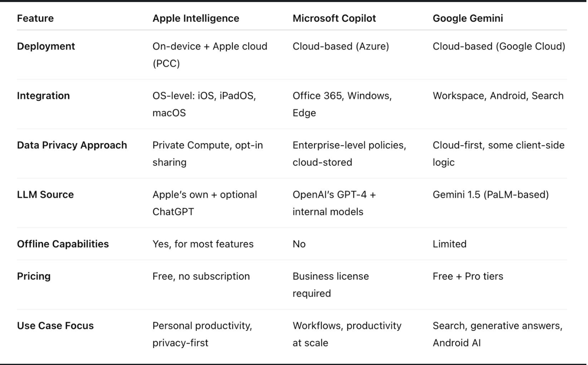Select the Limited offline capabilities cell
Screen dimensions: 588x365
click(449, 244)
